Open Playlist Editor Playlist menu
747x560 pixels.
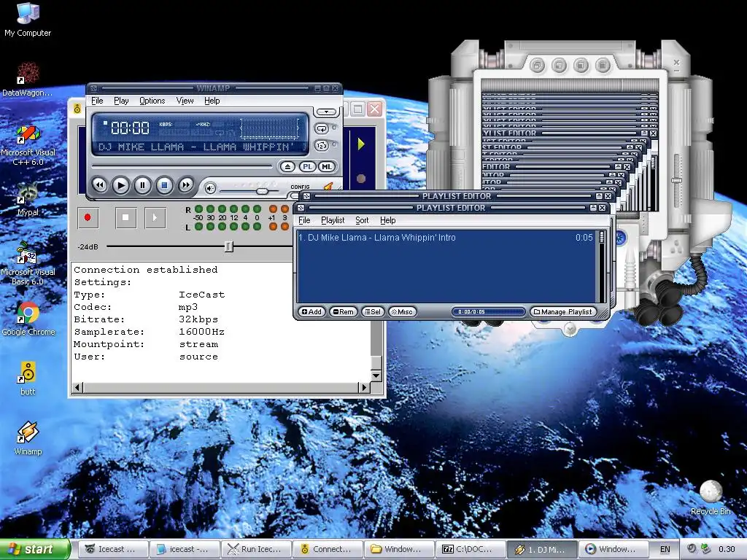click(333, 220)
